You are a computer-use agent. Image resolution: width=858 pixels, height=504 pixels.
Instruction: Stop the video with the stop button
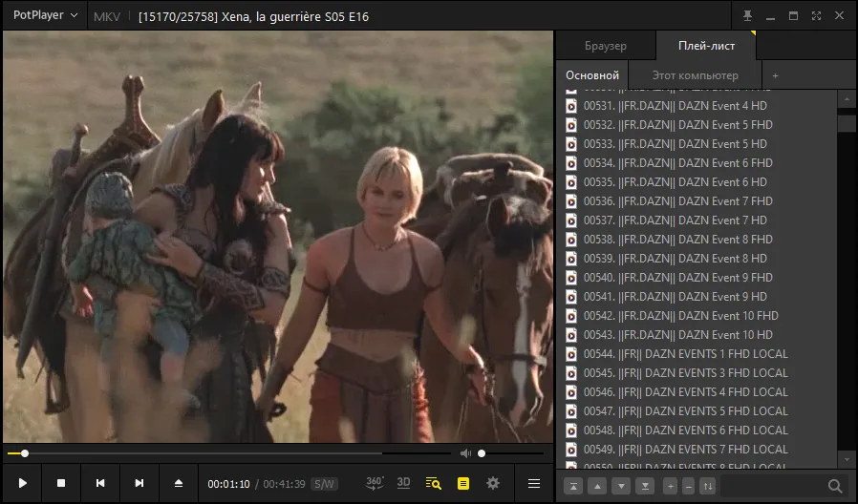pyautogui.click(x=61, y=483)
